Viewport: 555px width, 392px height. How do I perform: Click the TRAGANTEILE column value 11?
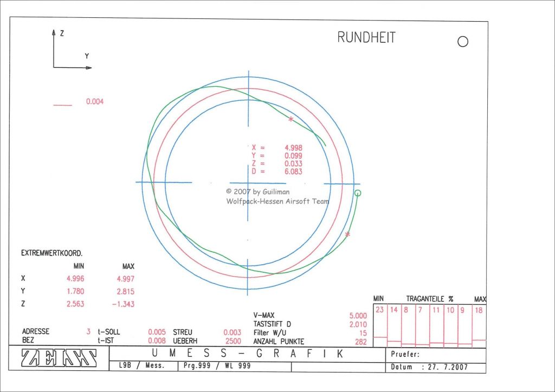pos(436,310)
